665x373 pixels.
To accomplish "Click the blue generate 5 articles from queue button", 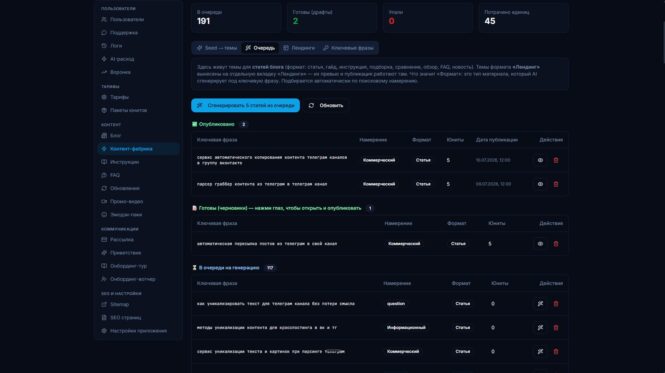I will [x=246, y=105].
